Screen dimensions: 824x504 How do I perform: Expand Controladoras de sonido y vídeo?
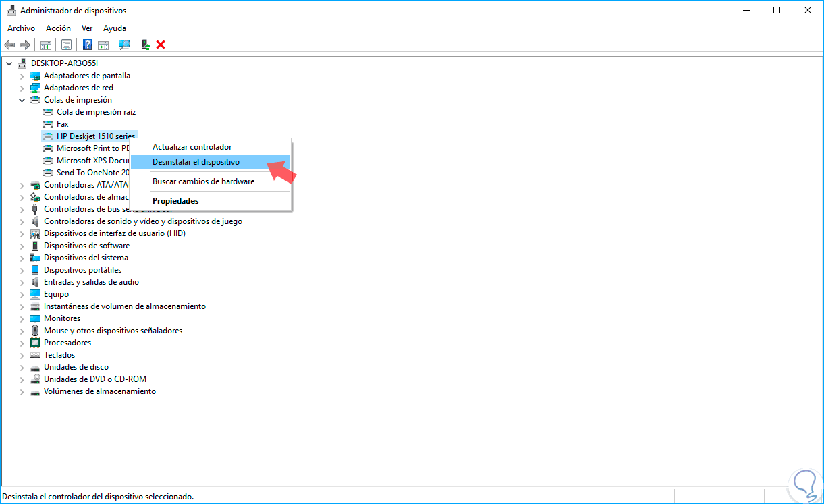(22, 221)
